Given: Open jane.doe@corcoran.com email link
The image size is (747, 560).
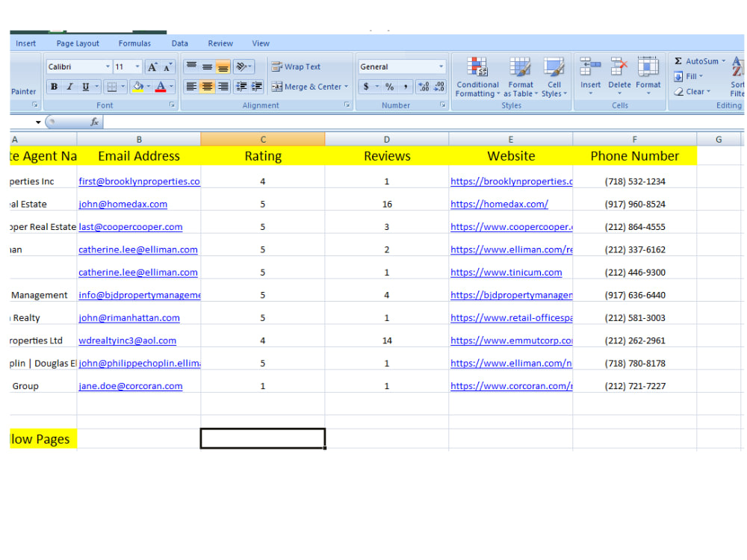Looking at the screenshot, I should point(131,386).
